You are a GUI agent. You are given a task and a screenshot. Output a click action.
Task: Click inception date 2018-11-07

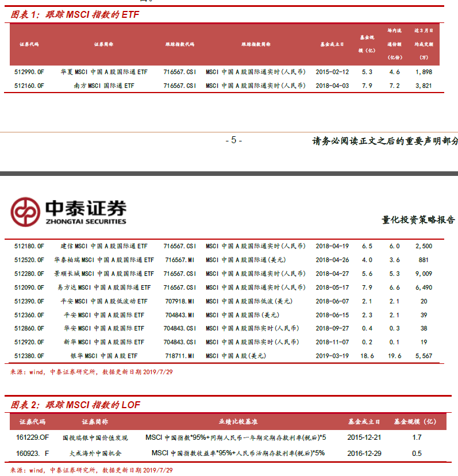[332, 342]
